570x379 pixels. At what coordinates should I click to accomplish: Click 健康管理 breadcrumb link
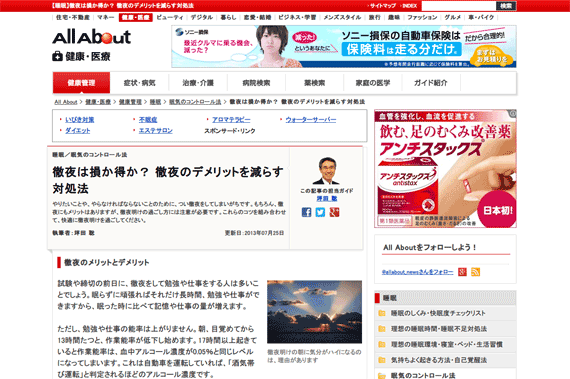tap(130, 102)
